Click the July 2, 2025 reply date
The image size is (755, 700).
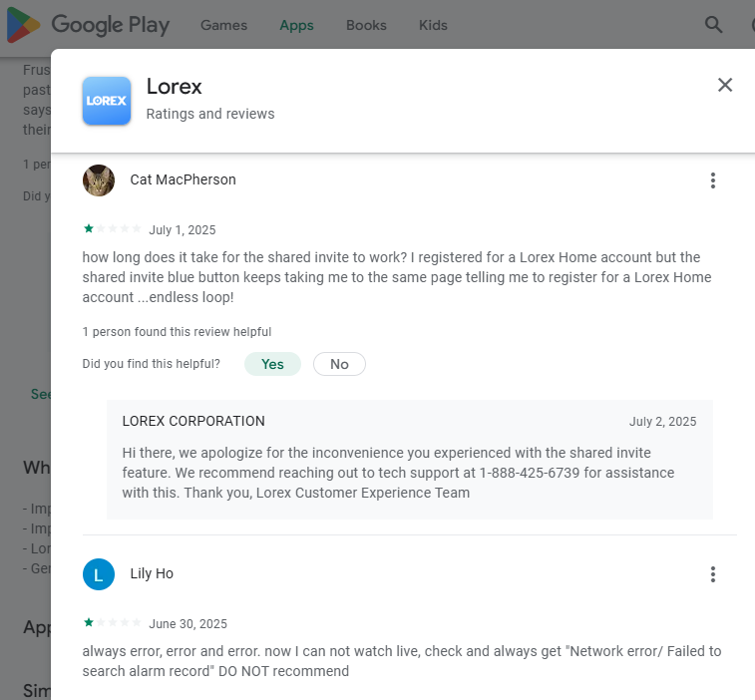click(662, 421)
